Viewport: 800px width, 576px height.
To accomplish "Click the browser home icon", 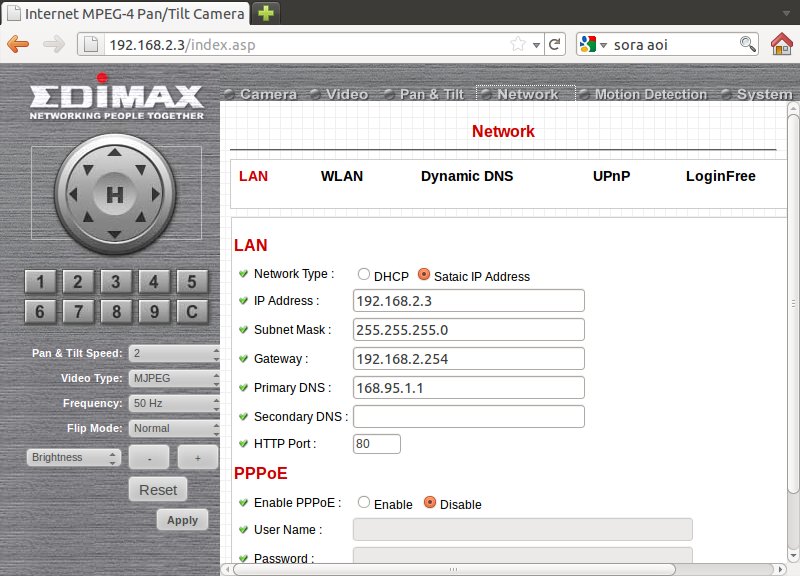I will point(782,45).
